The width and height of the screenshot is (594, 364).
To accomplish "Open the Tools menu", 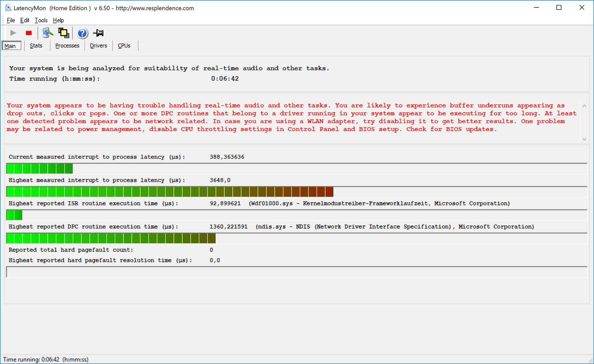I will 41,20.
